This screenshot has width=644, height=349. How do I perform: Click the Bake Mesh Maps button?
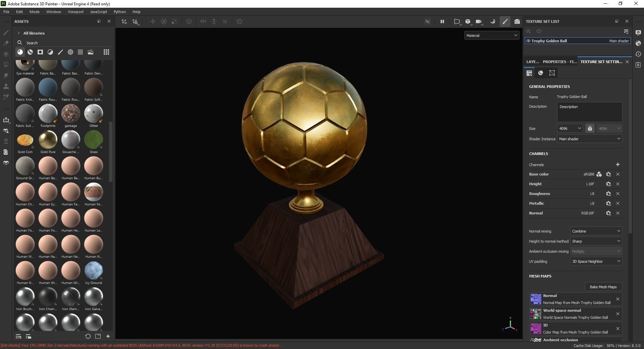pyautogui.click(x=603, y=287)
